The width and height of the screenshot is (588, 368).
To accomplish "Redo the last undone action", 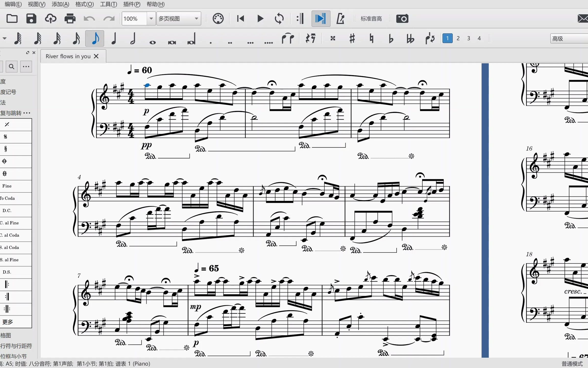I will [x=109, y=19].
